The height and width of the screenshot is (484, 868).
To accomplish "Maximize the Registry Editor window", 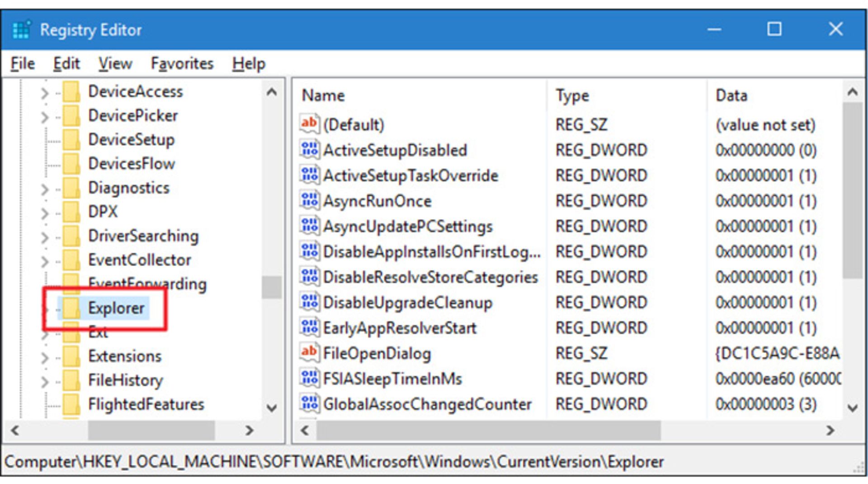I will pyautogui.click(x=774, y=29).
